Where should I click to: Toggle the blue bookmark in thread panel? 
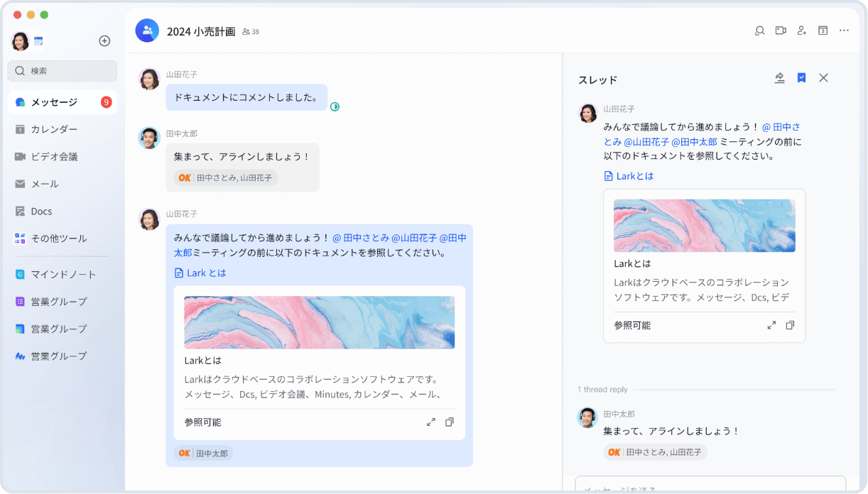coord(801,78)
